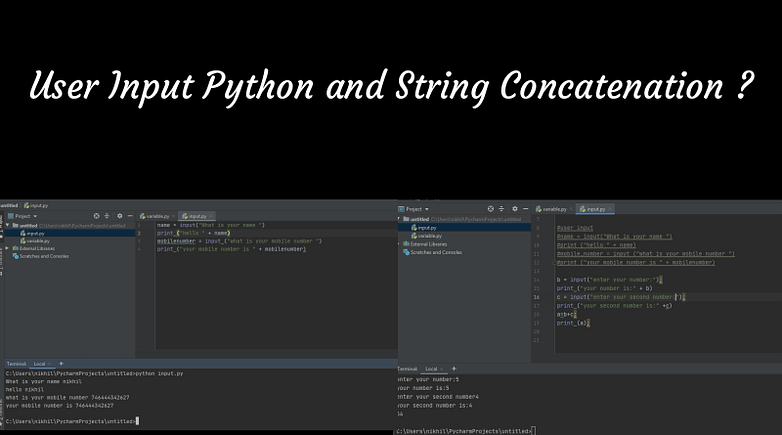The image size is (782, 435).
Task: Open Project view dropdown in right PyCharm window
Action: 414,209
